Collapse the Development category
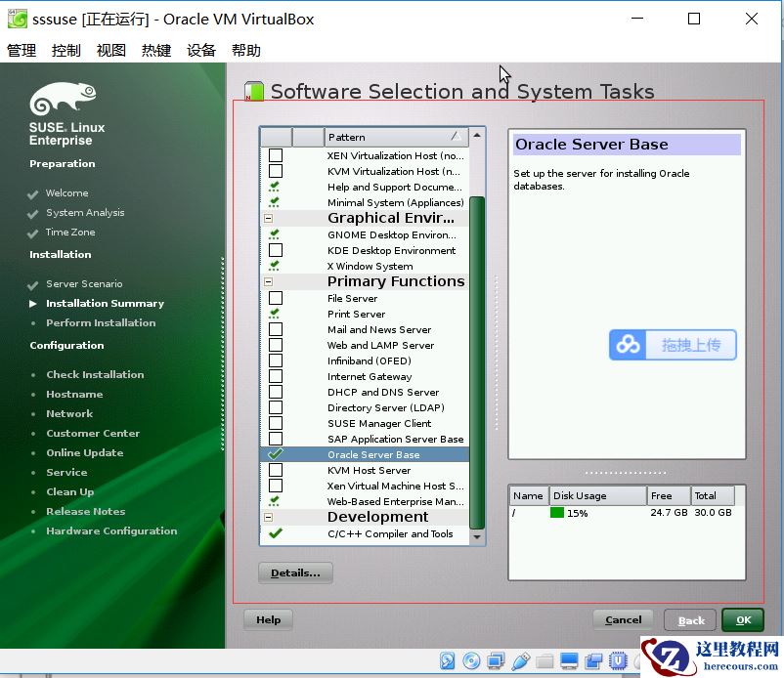This screenshot has width=784, height=678. click(268, 517)
